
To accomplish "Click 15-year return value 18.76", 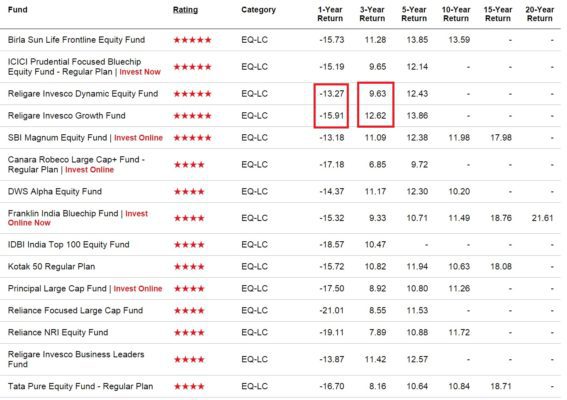I will [x=501, y=218].
